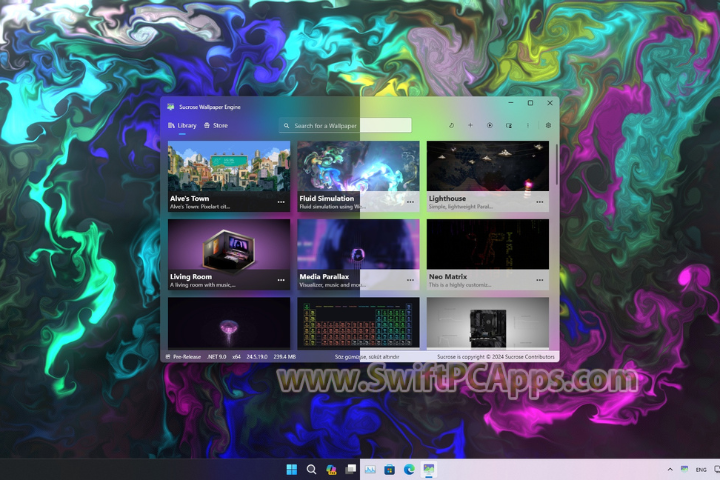Open the more options dots on Alve's Town
The height and width of the screenshot is (480, 720).
281,202
